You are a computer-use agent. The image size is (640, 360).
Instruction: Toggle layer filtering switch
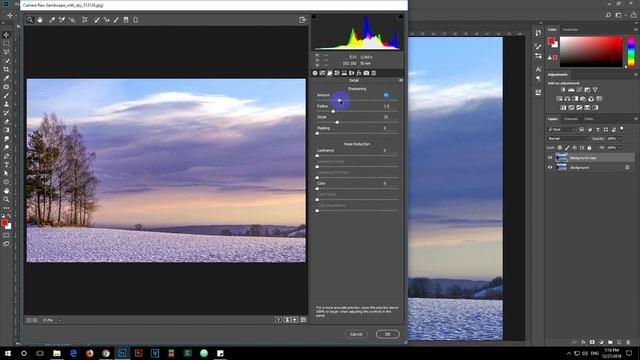click(622, 129)
